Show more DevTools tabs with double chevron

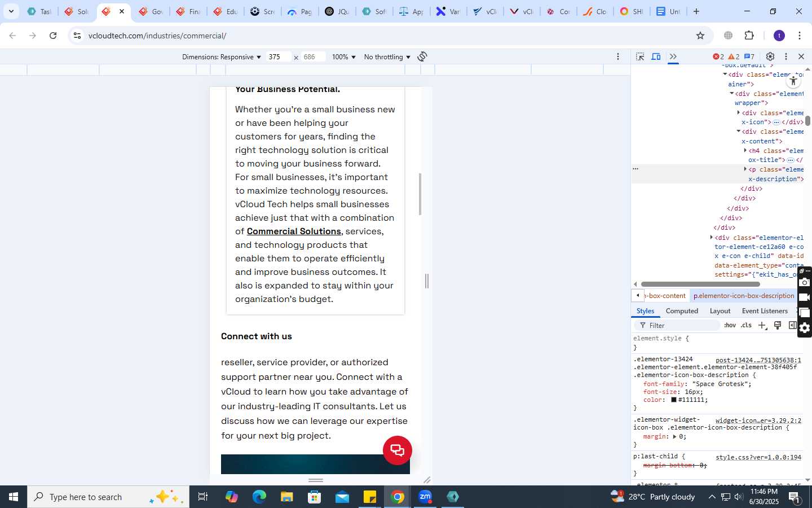coord(673,56)
